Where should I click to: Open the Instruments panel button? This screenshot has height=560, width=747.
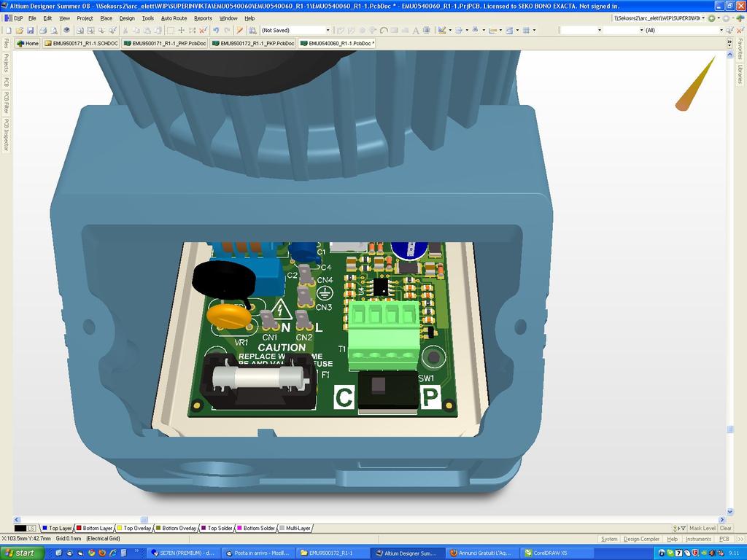698,539
